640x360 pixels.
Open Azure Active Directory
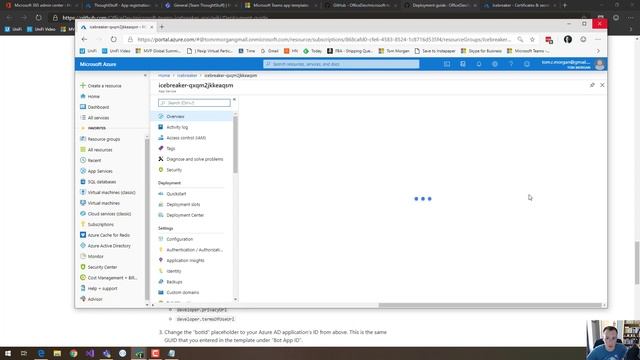105,245
